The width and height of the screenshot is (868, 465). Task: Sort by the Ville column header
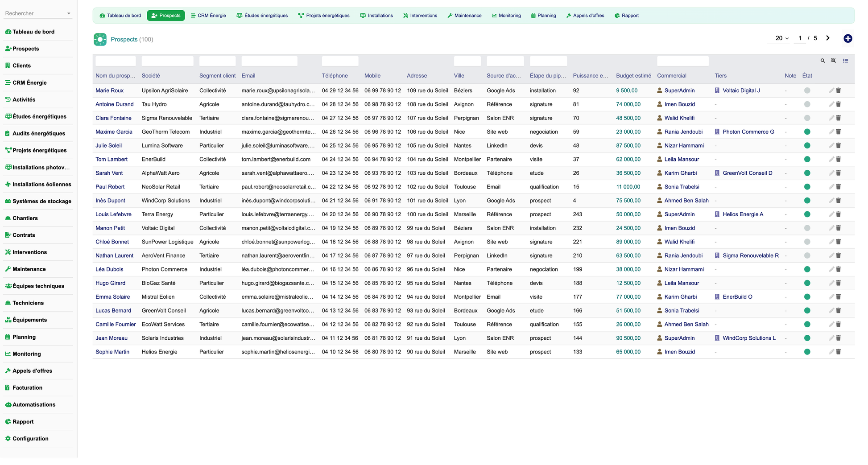[459, 76]
